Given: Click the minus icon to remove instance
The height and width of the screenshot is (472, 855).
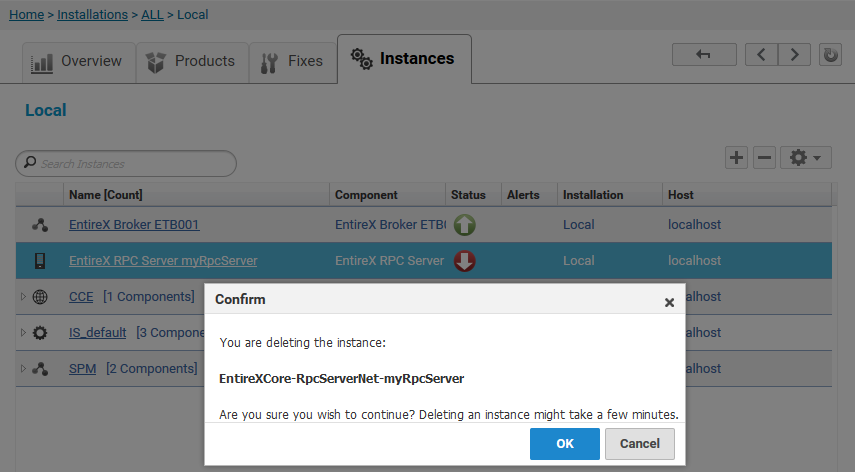Looking at the screenshot, I should (x=764, y=158).
